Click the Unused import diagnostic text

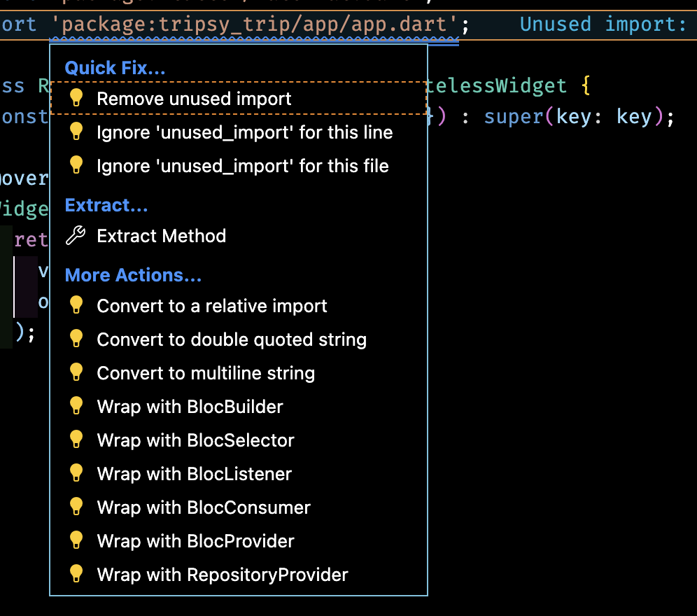603,24
